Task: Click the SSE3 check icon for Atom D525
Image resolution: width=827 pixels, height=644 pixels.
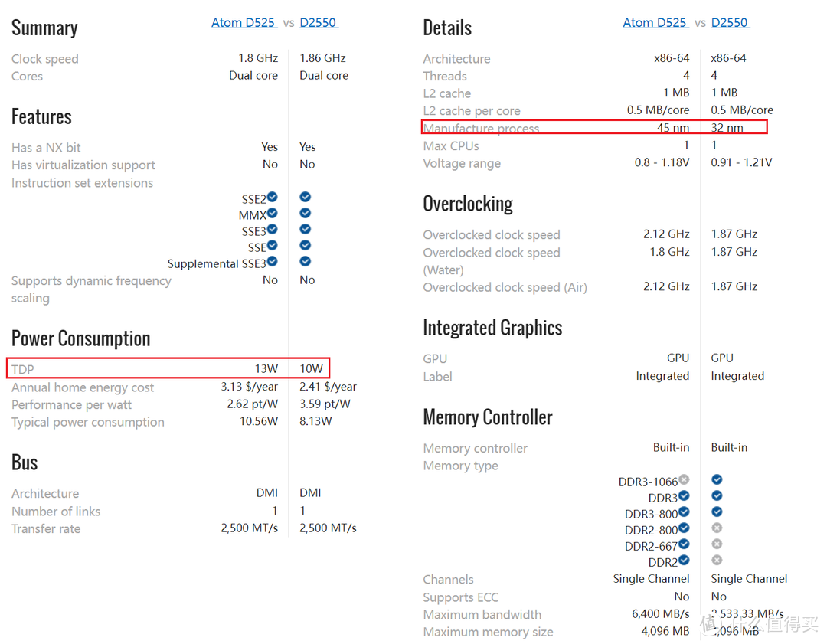Action: pyautogui.click(x=272, y=229)
